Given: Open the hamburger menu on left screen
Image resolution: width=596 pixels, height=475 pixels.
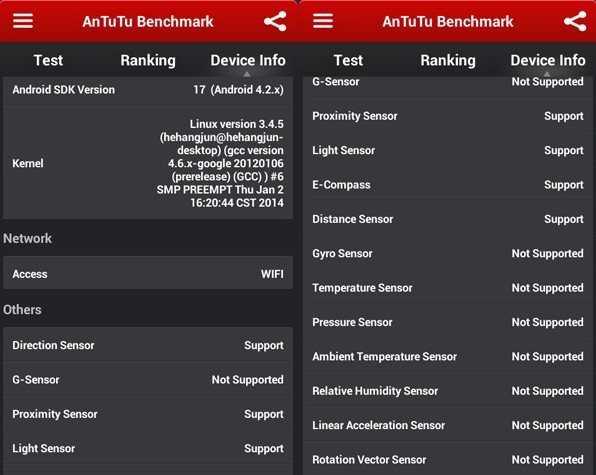Looking at the screenshot, I should 23,21.
